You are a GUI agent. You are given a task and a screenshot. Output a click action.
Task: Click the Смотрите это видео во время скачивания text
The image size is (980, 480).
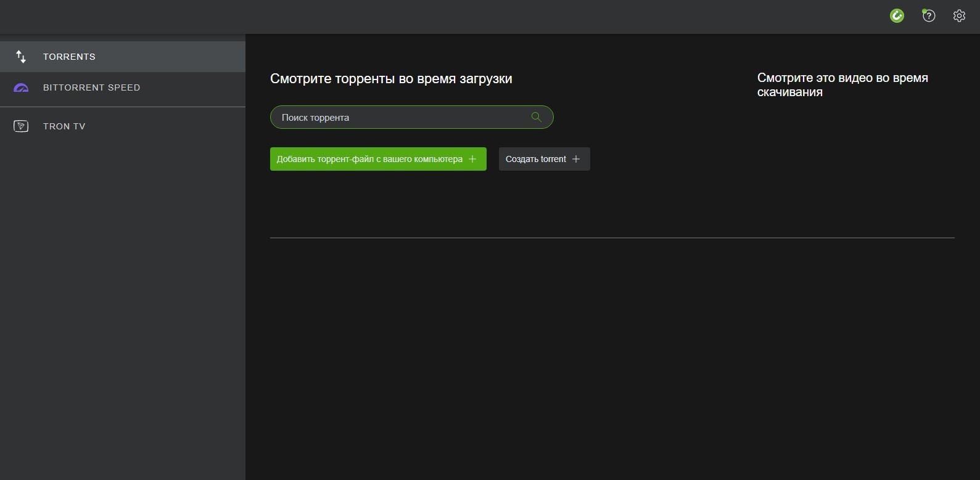[x=842, y=85]
